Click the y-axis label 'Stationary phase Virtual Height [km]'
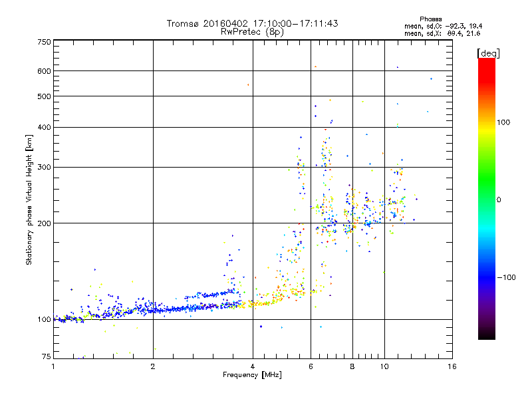This screenshot has width=532, height=399. [x=29, y=200]
